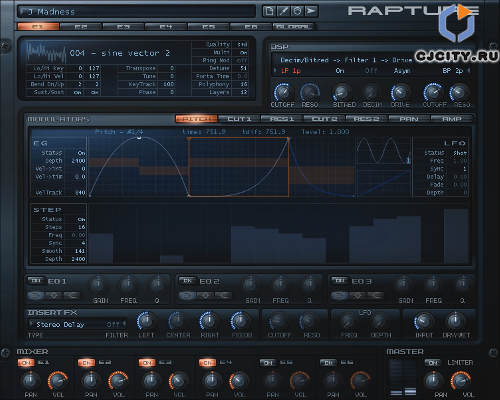Enable Mixer element 5 ON button
The height and width of the screenshot is (400, 500).
(268, 363)
